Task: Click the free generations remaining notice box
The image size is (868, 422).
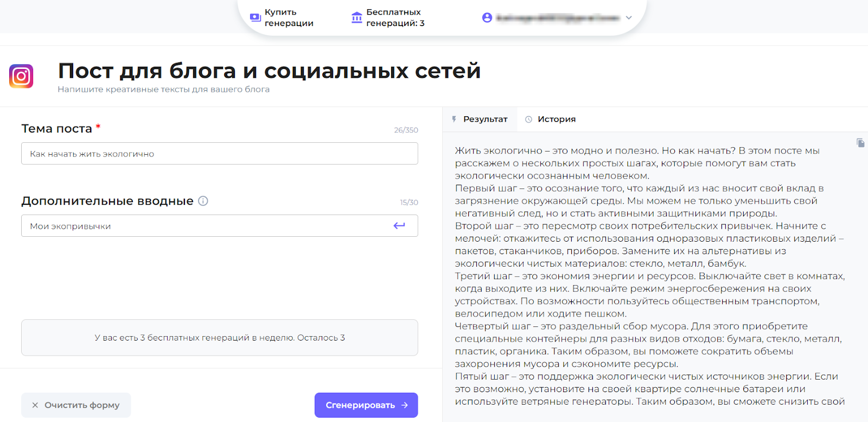Action: (x=220, y=337)
